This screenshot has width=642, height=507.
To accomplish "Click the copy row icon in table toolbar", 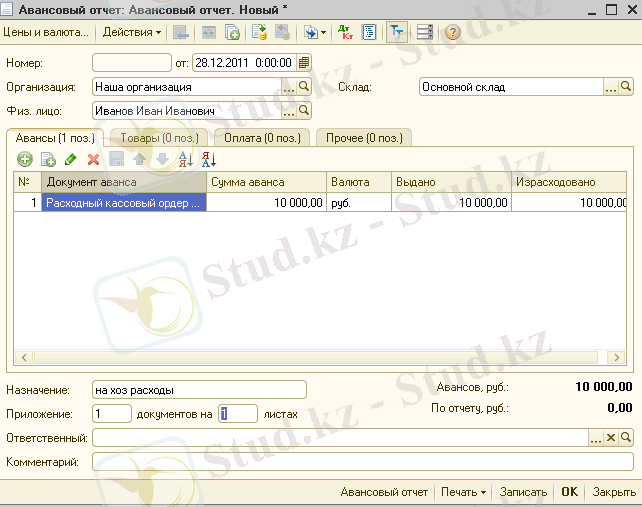I will [48, 159].
